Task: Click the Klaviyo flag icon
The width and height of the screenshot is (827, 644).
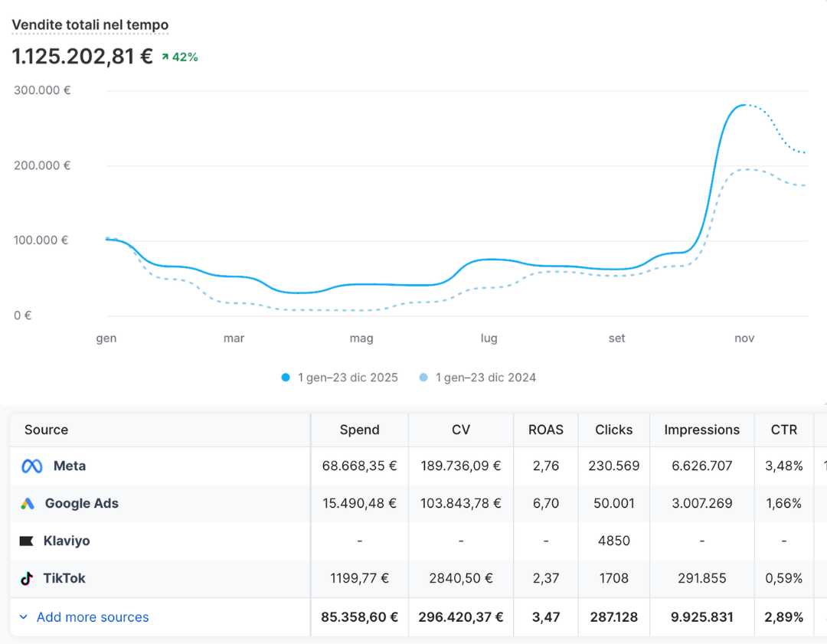Action: point(27,541)
